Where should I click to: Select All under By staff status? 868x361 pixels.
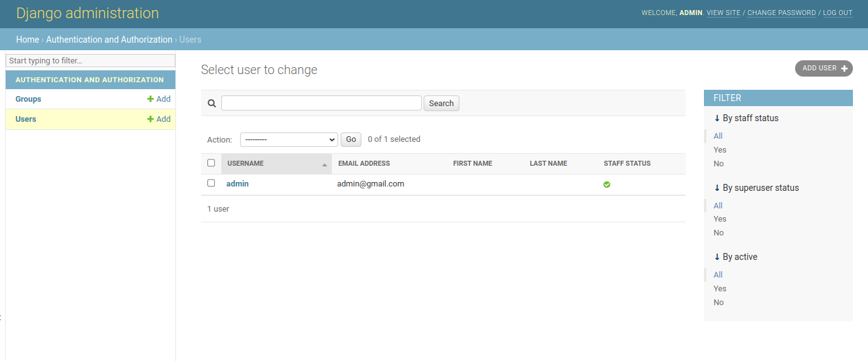(x=718, y=136)
